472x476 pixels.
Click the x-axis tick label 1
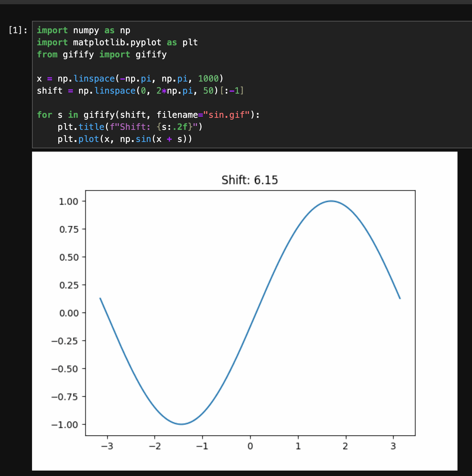[x=298, y=446]
